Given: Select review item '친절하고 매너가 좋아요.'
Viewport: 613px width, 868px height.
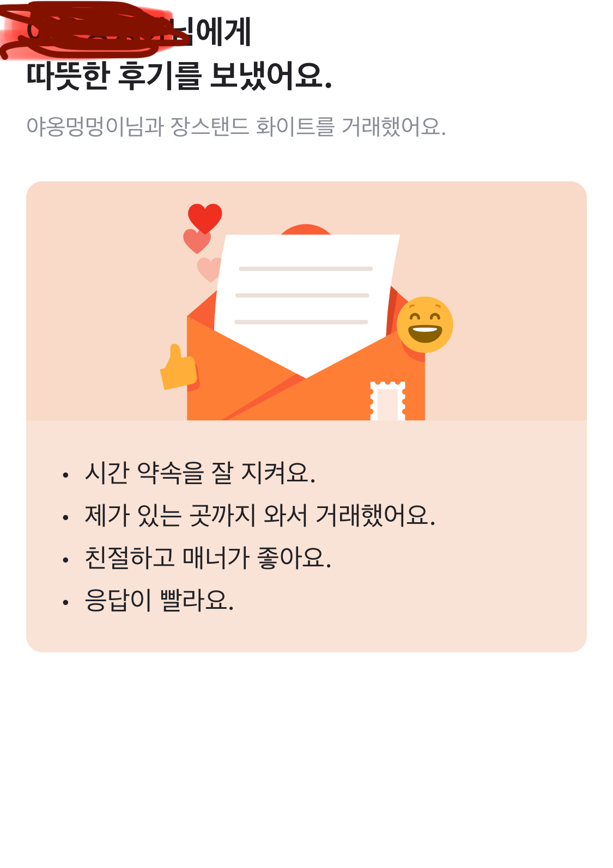Looking at the screenshot, I should click(x=208, y=558).
